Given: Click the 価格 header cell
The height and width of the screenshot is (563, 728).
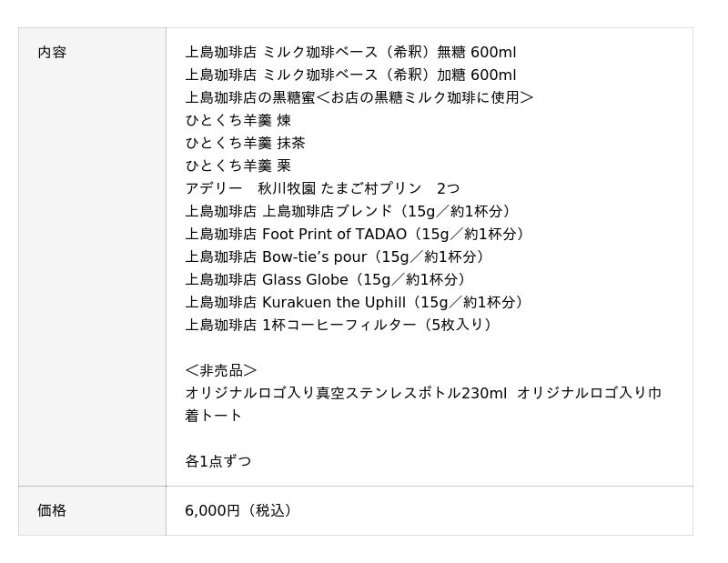Looking at the screenshot, I should [x=52, y=511].
